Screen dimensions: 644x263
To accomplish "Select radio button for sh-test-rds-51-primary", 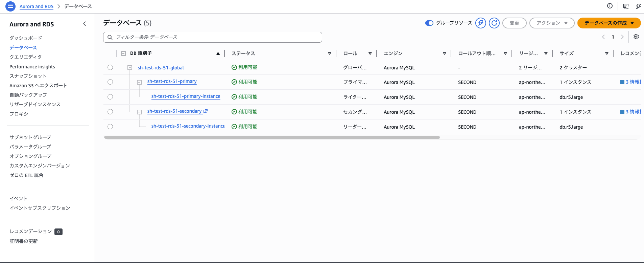I will pyautogui.click(x=110, y=82).
